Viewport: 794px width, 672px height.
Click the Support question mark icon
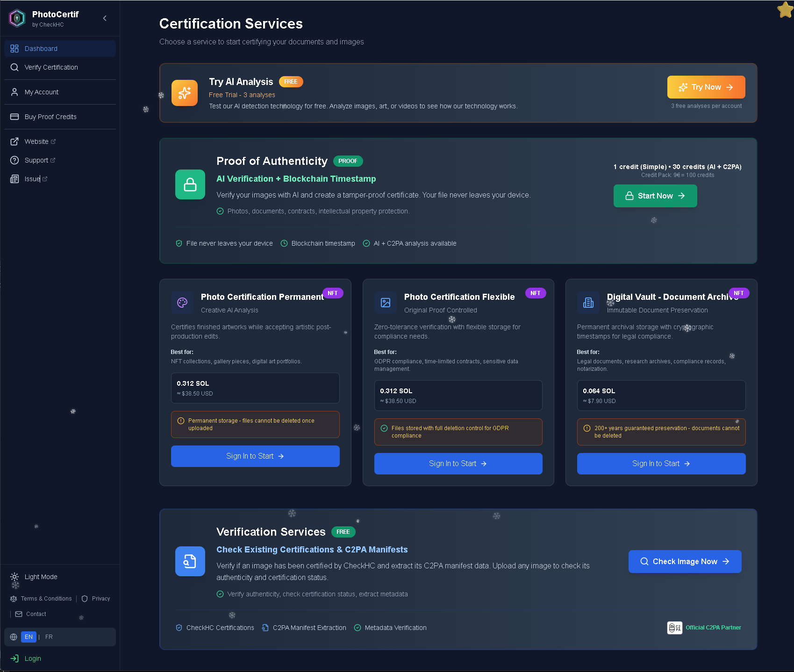pyautogui.click(x=14, y=160)
